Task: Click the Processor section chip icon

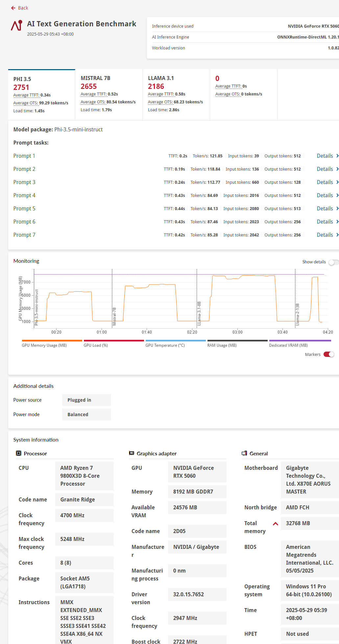Action: [19, 453]
